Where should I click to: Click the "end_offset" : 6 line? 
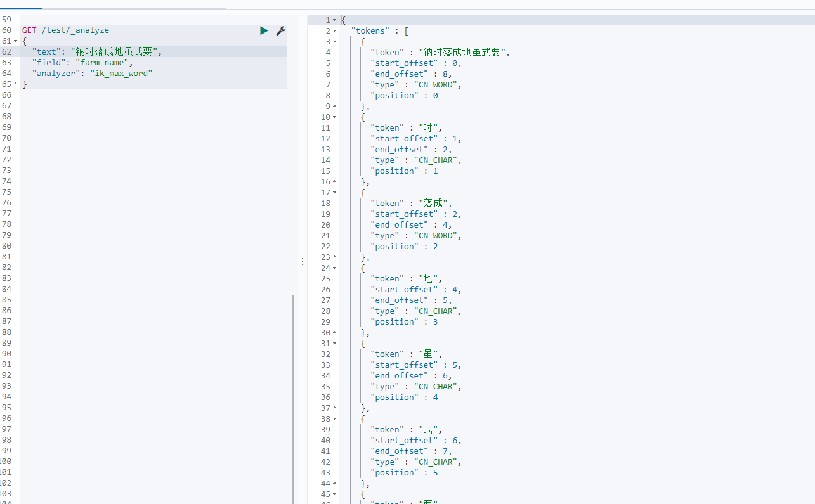(x=411, y=376)
